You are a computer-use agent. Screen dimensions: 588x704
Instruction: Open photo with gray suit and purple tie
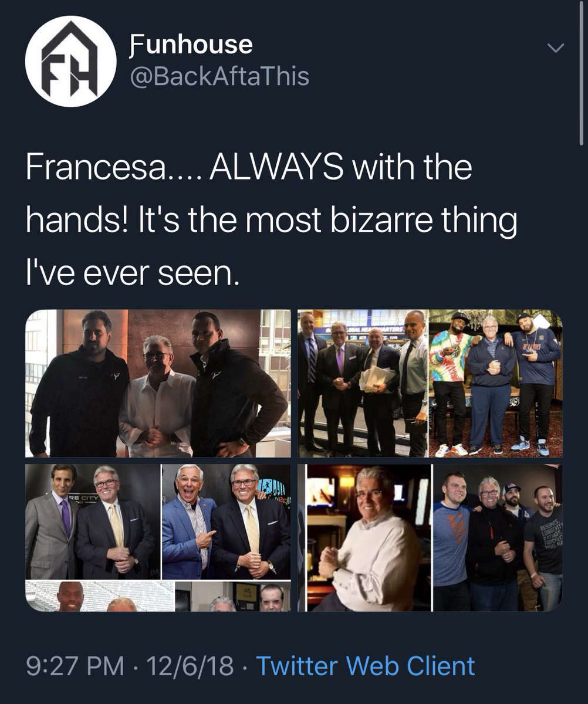92,522
